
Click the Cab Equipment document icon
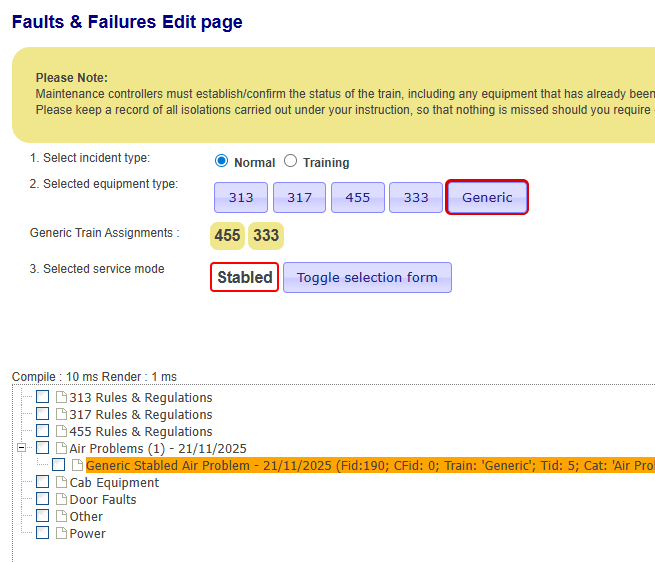61,483
